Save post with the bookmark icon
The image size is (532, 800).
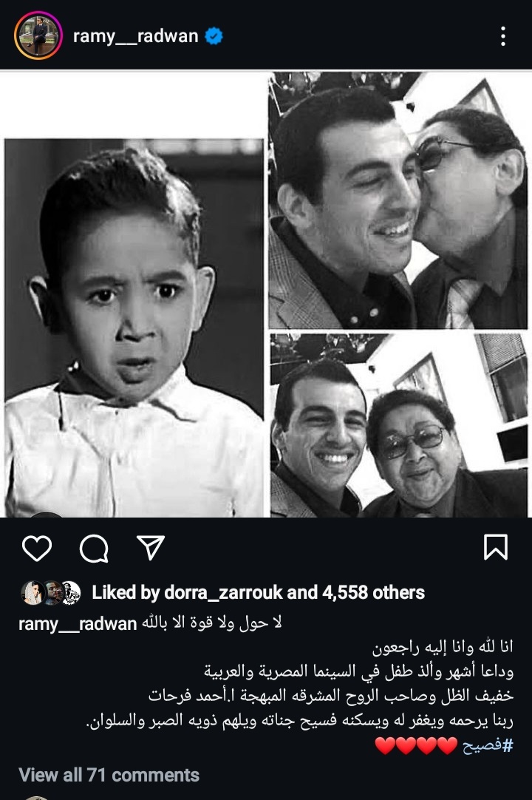click(x=495, y=547)
